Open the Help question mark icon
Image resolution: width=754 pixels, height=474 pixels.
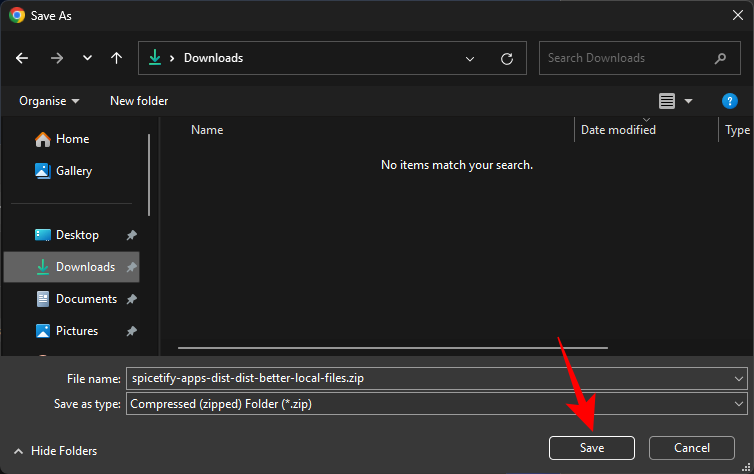click(x=729, y=101)
